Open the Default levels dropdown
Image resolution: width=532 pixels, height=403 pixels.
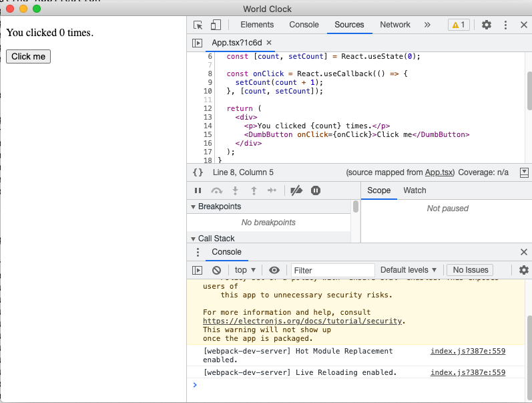408,271
